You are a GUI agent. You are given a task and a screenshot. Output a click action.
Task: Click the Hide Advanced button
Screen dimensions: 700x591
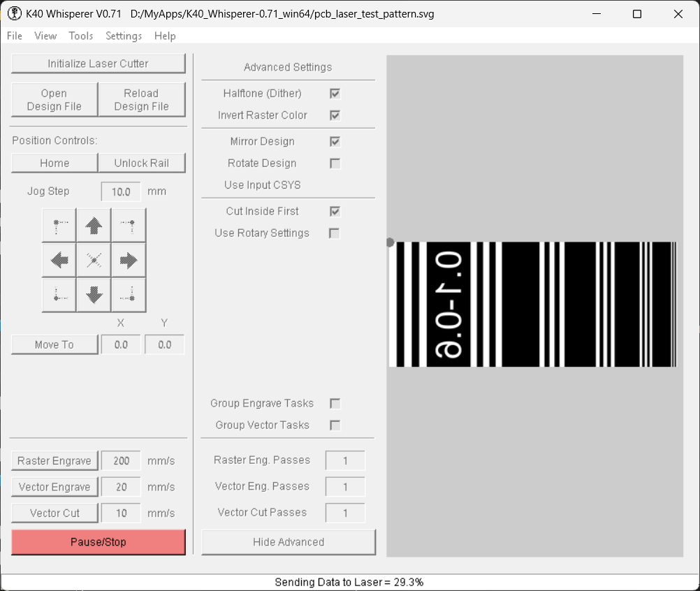pos(289,542)
